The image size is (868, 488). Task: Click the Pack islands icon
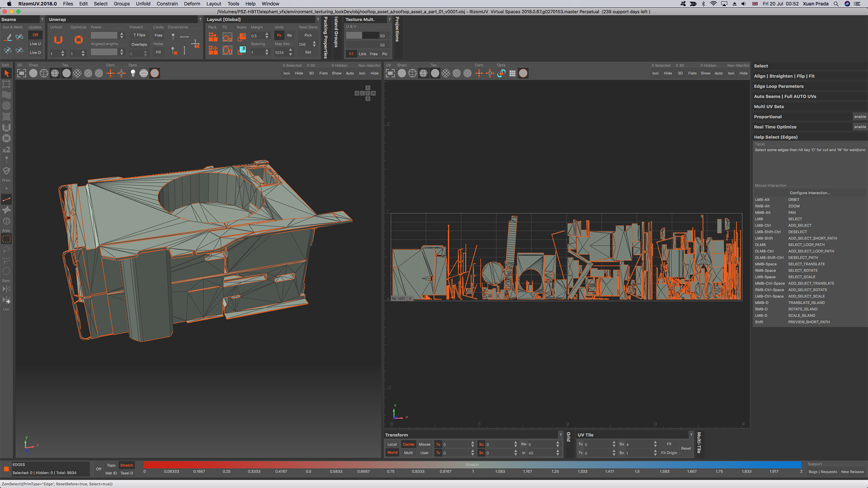213,37
